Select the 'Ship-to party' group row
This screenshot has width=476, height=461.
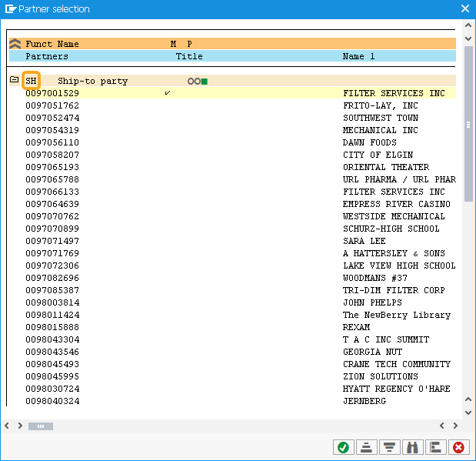click(x=232, y=81)
